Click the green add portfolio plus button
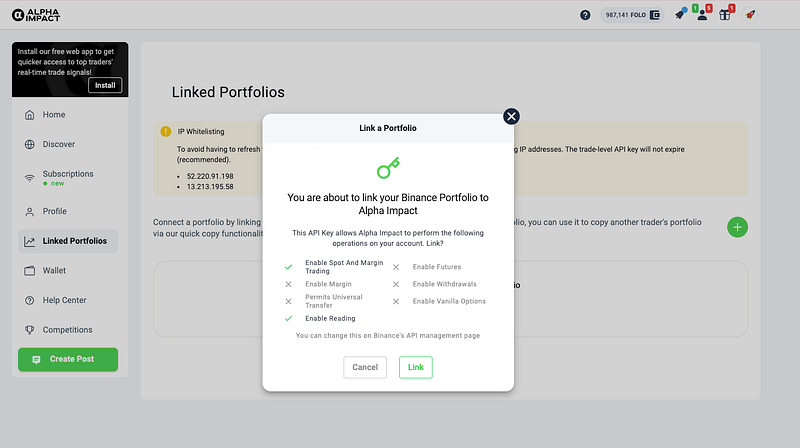The image size is (800, 448). click(x=737, y=226)
